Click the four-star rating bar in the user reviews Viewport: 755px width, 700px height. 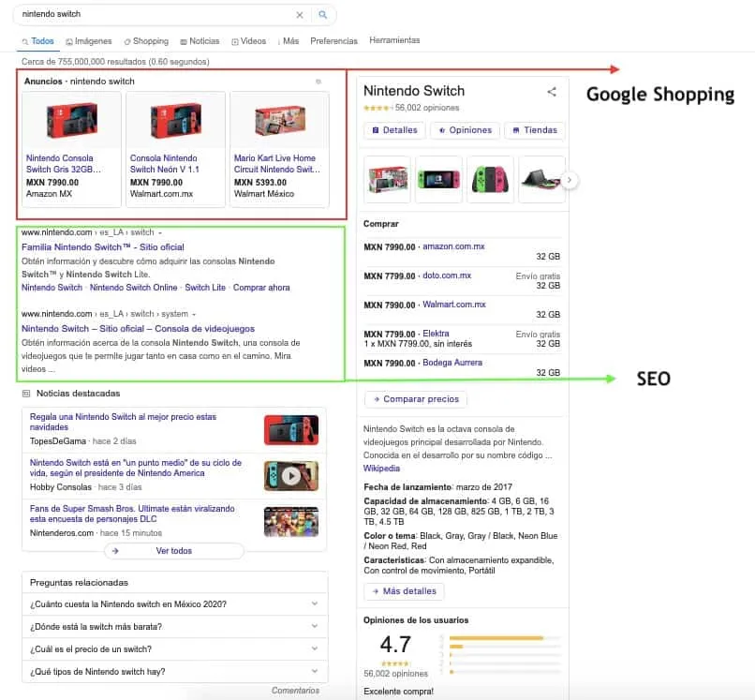pos(505,647)
